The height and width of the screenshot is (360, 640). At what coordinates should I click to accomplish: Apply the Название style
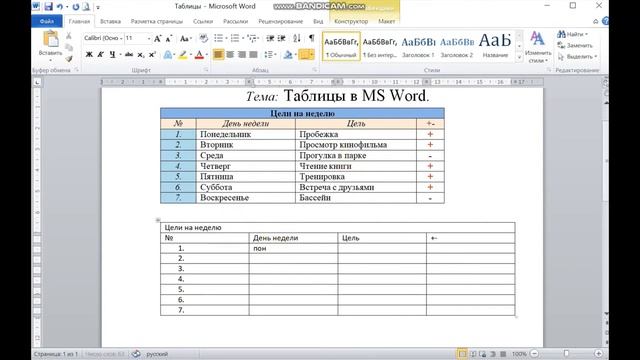[x=495, y=47]
